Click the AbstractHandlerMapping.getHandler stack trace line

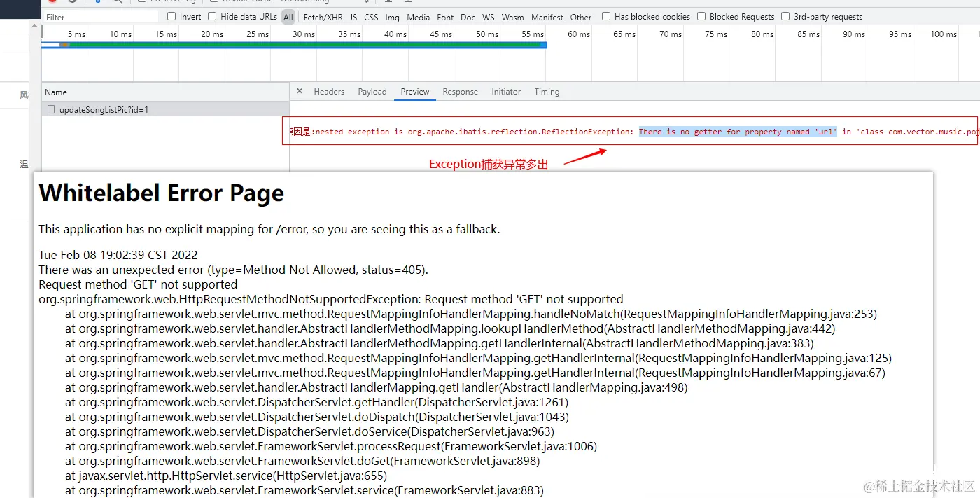click(x=377, y=387)
